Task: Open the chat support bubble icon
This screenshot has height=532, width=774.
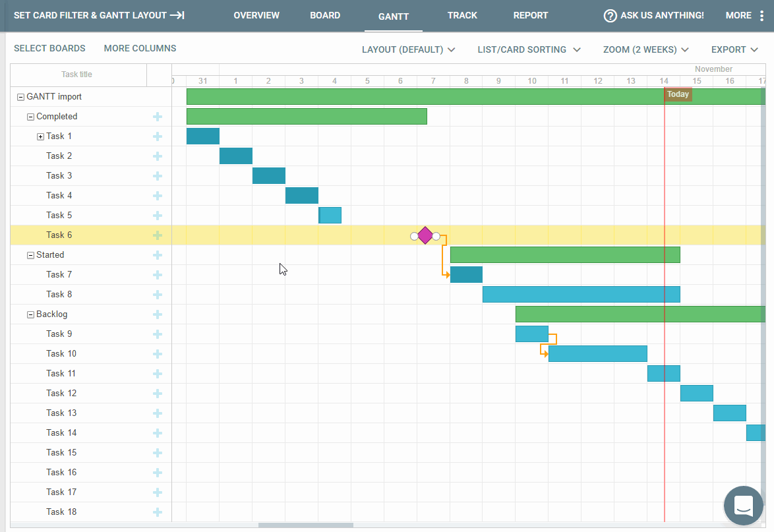Action: pos(743,506)
